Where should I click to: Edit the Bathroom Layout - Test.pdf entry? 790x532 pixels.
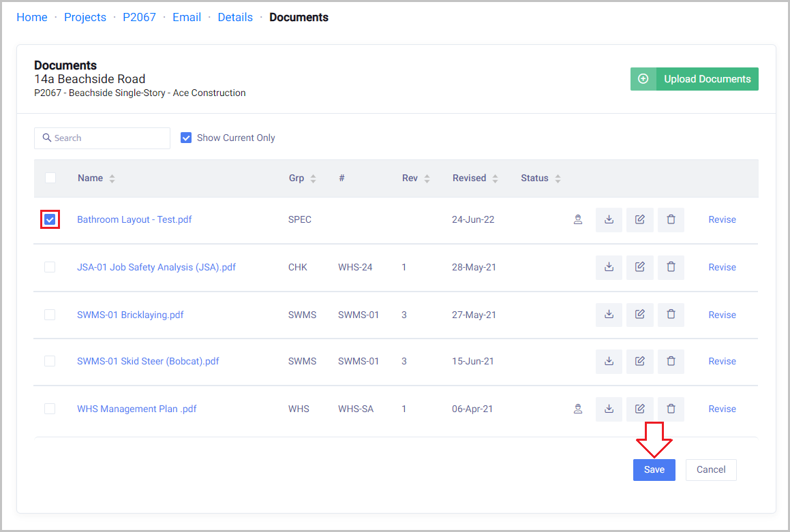coord(639,220)
